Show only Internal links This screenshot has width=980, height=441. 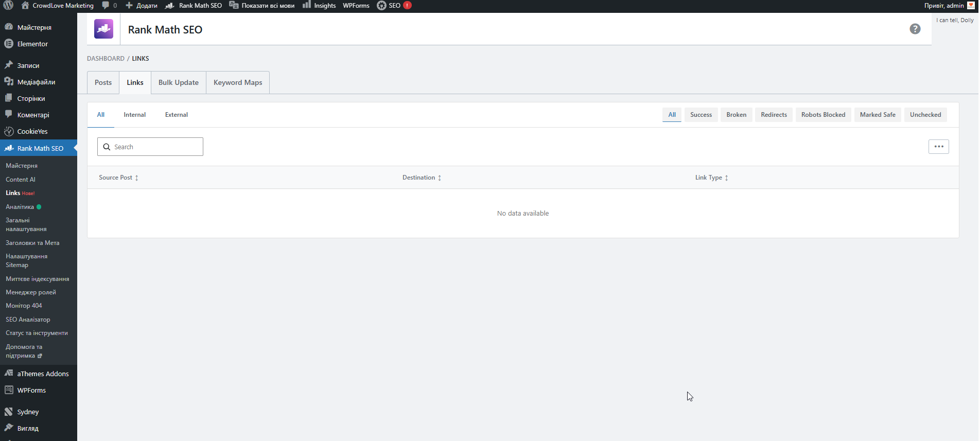pos(135,115)
